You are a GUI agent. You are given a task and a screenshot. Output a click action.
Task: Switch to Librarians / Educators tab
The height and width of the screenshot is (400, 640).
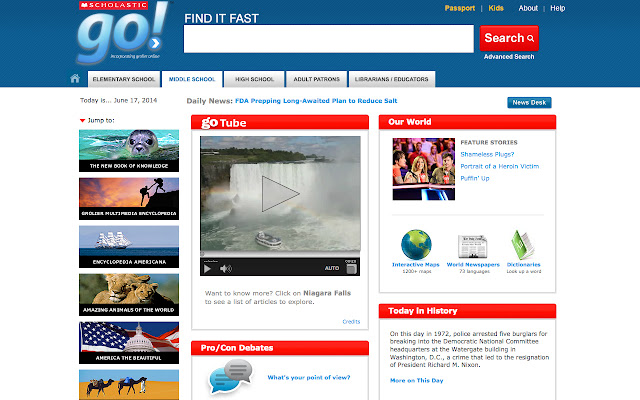[391, 79]
